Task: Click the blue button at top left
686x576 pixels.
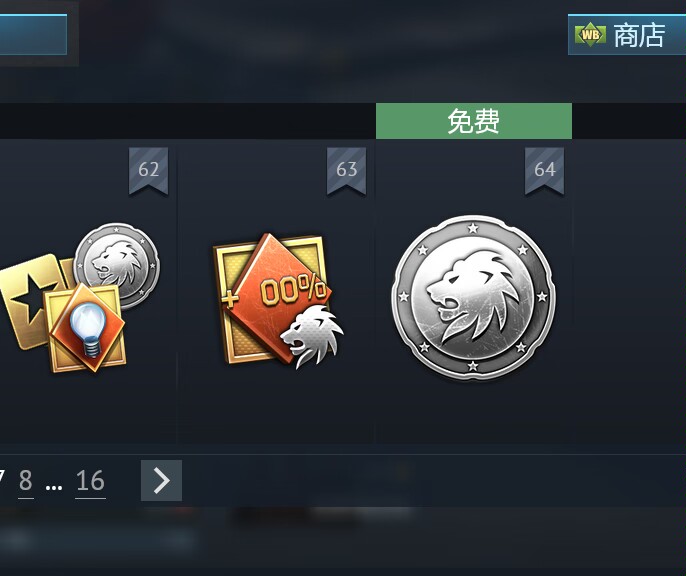Action: click(33, 35)
